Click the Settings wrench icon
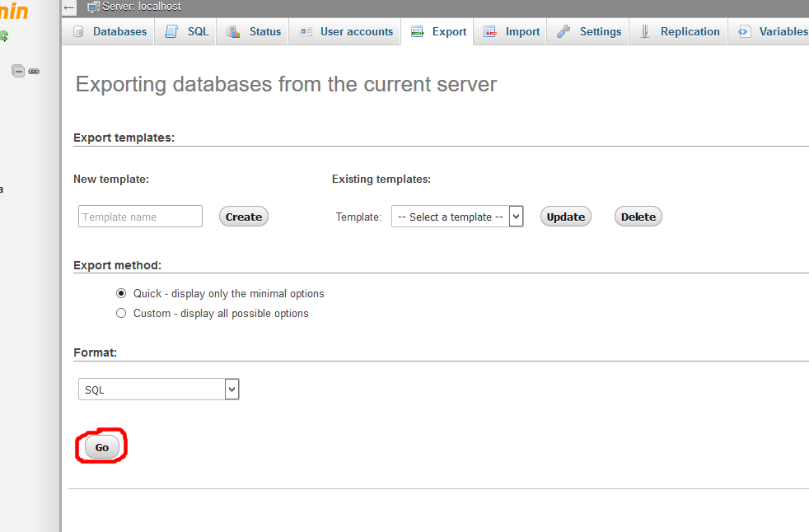Screen dimensions: 809x532 pyautogui.click(x=563, y=32)
